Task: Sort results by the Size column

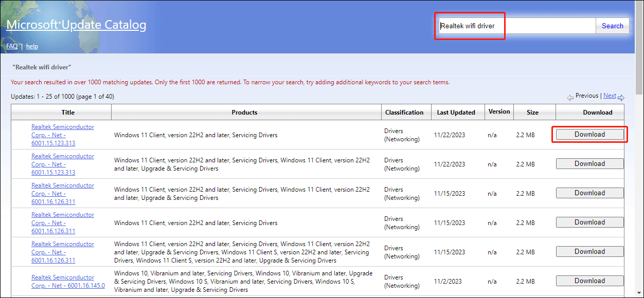Action: tap(533, 112)
